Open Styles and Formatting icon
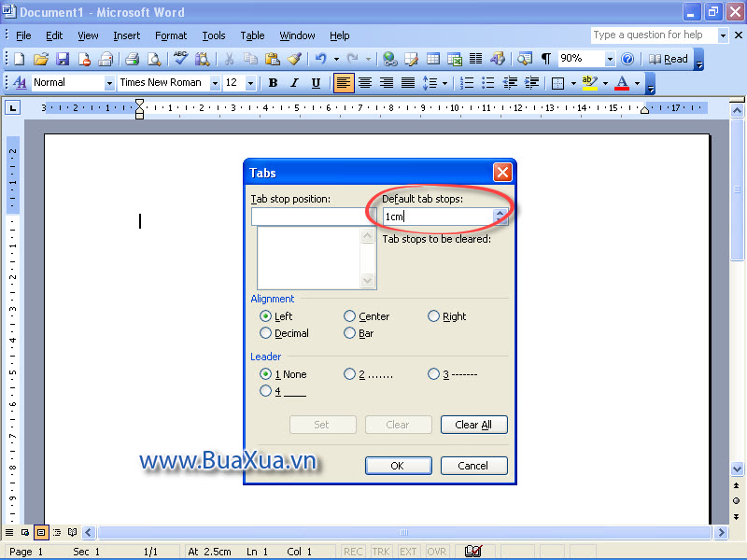 (20, 83)
